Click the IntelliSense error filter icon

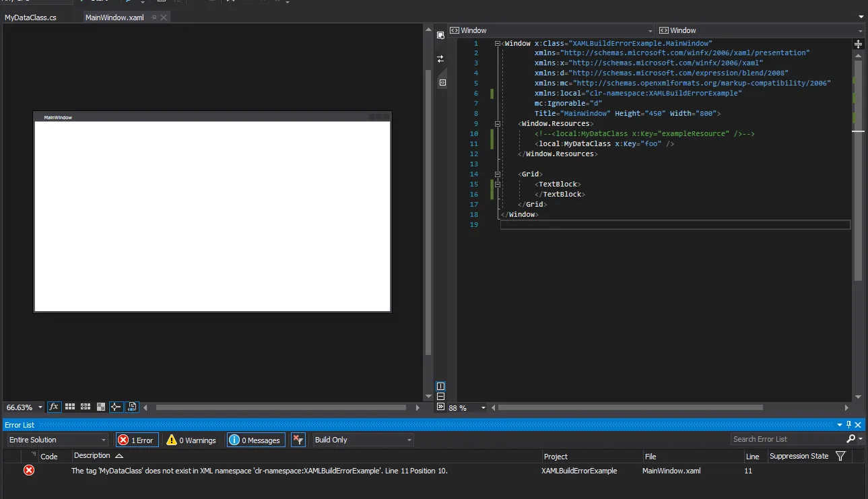coord(298,440)
